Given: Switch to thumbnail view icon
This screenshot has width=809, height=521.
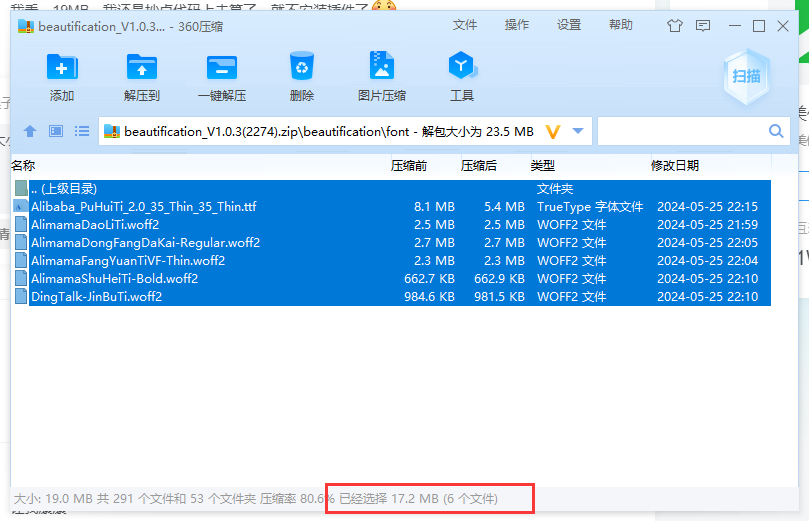Looking at the screenshot, I should [56, 131].
